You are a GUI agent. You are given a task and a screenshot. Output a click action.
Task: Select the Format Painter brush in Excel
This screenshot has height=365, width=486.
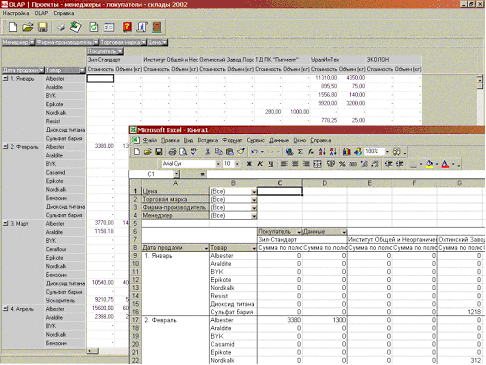(x=241, y=152)
